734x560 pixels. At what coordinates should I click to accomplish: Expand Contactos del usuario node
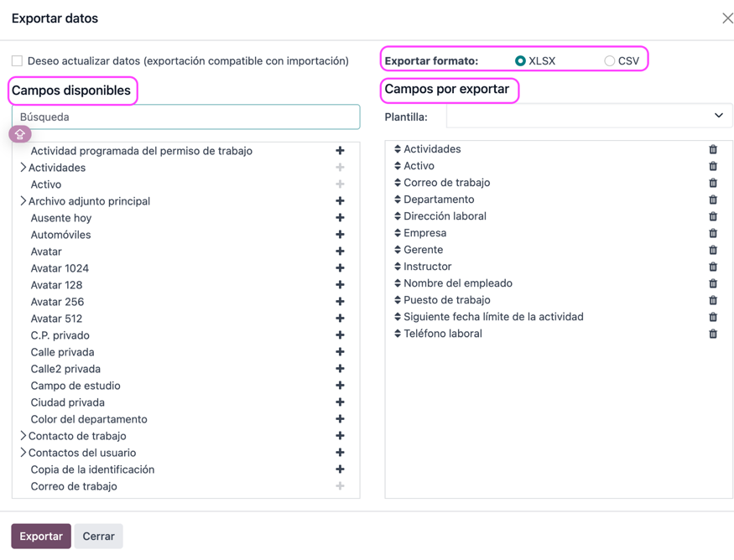coord(23,453)
